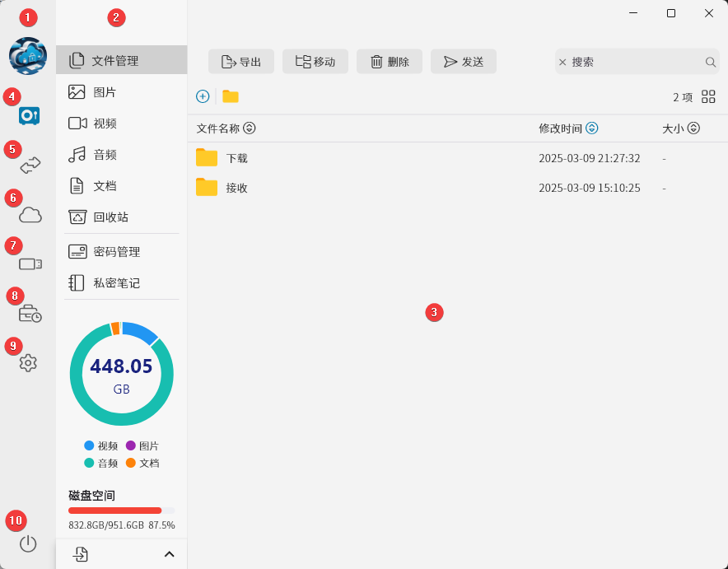728x569 pixels.
Task: Open the transfer arrows icon in sidebar
Action: coord(30,166)
